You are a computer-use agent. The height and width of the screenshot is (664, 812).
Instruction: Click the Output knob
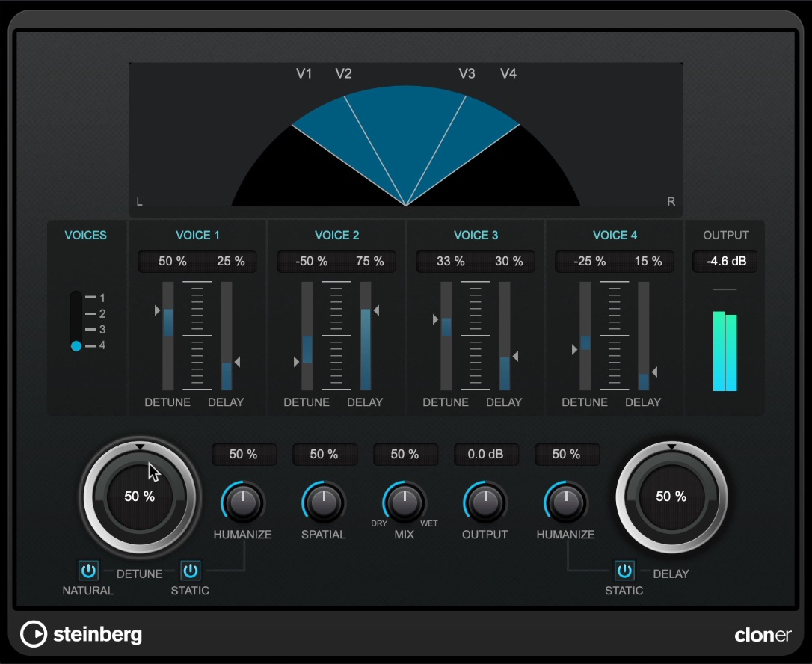(485, 503)
